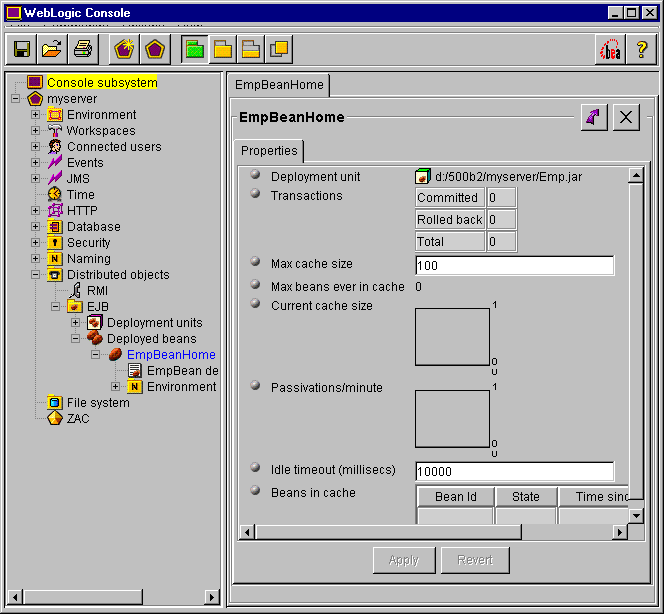Screen dimensions: 664x614
Task: Click the Time since column header
Action: click(x=594, y=496)
